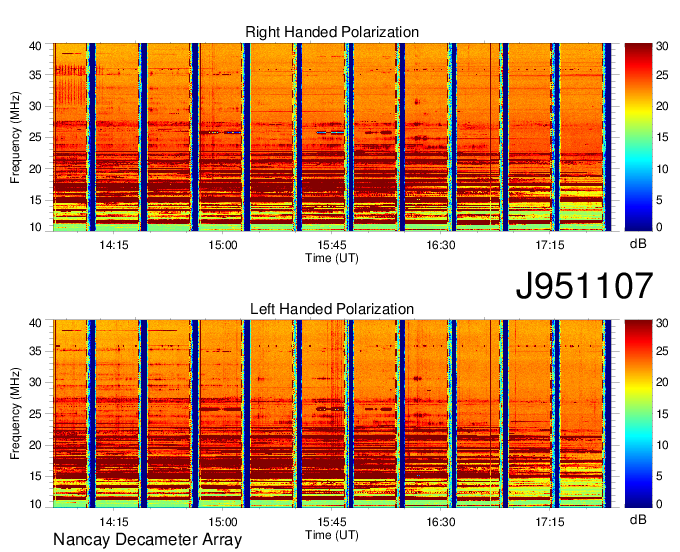This screenshot has width=680, height=552.
Task: Click the 16:30 time tick under Right Handed plot
Action: click(441, 245)
